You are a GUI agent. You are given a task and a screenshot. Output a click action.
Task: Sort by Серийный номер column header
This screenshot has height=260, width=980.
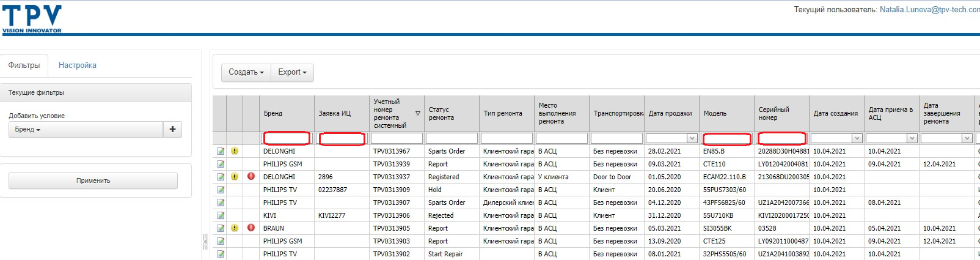coord(781,113)
